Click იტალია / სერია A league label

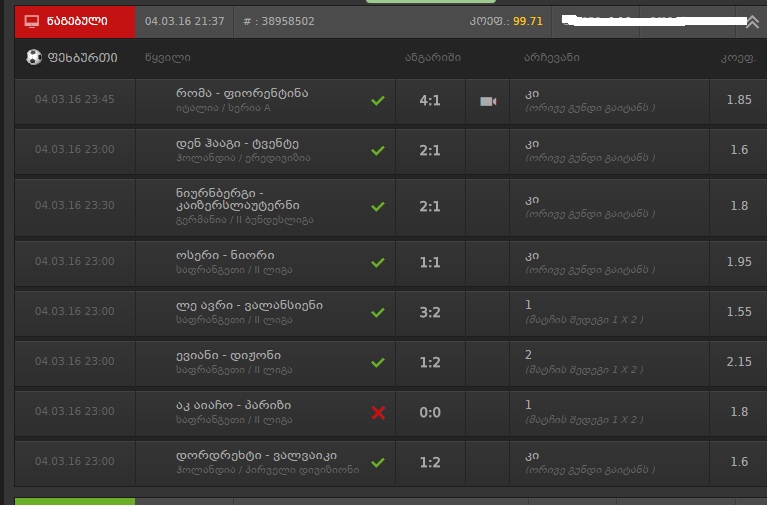point(223,108)
